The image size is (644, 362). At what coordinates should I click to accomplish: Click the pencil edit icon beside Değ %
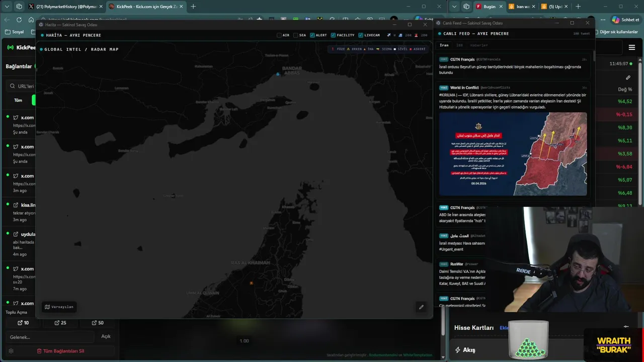(x=628, y=77)
